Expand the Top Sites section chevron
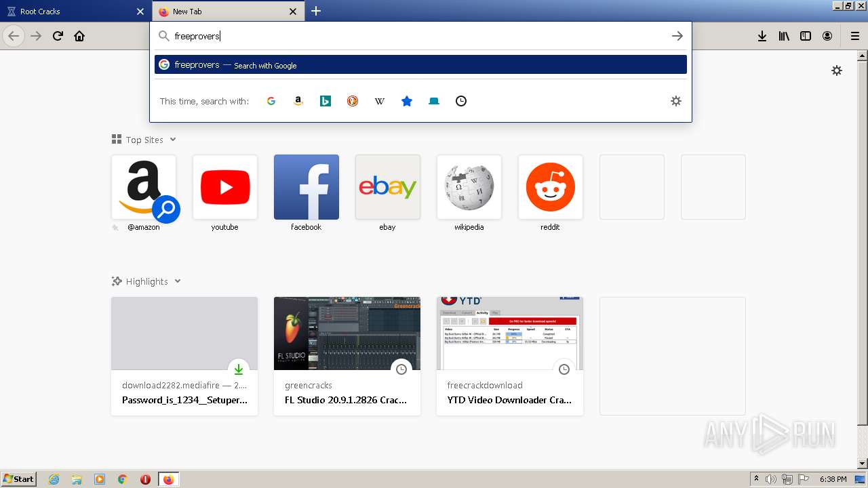Viewport: 868px width, 488px height. click(173, 140)
